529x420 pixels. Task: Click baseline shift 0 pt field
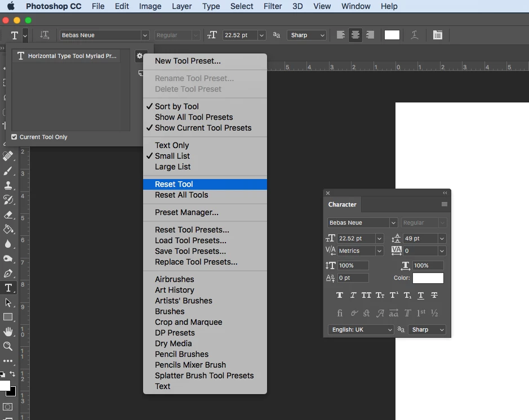353,278
